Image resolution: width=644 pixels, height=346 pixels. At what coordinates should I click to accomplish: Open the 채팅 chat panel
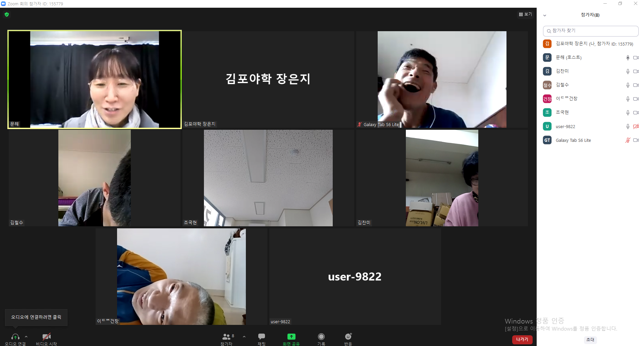click(x=262, y=339)
